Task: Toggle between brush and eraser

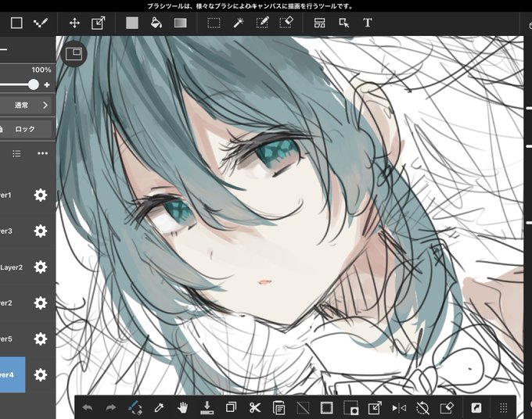Action: pyautogui.click(x=135, y=408)
